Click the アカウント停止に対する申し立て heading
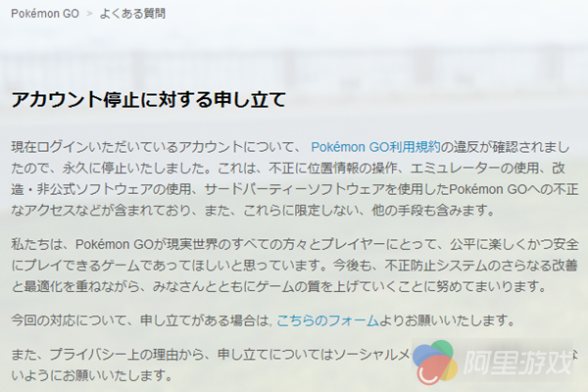 coord(148,99)
